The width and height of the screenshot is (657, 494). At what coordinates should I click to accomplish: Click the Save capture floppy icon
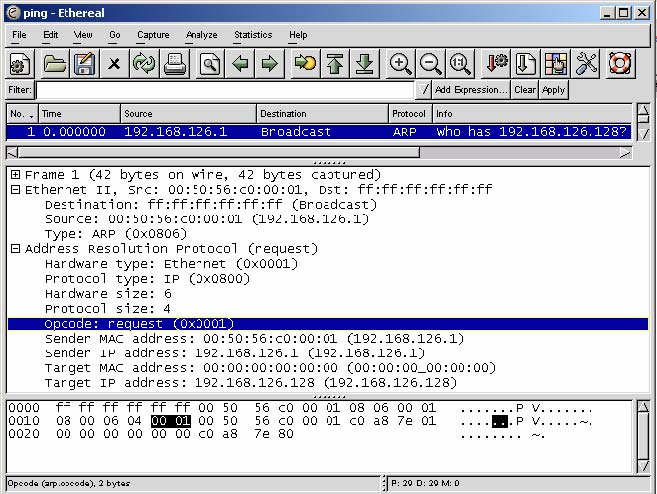point(84,64)
